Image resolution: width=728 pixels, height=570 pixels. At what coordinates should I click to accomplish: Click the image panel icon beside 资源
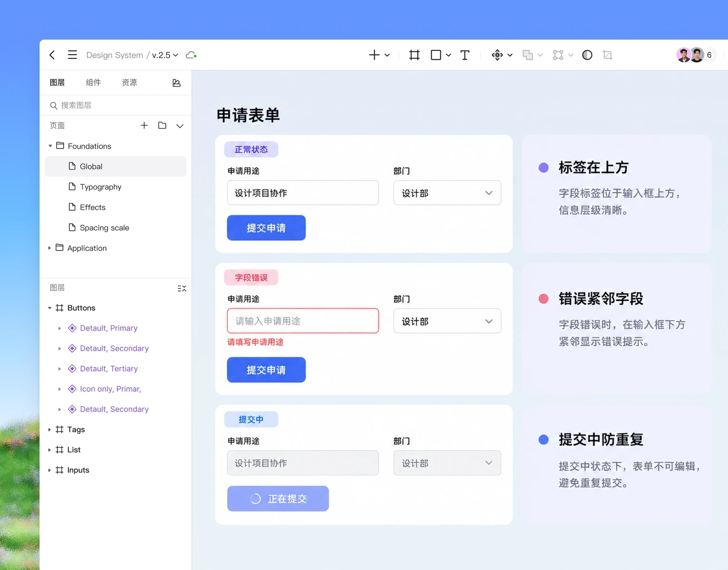[x=176, y=83]
